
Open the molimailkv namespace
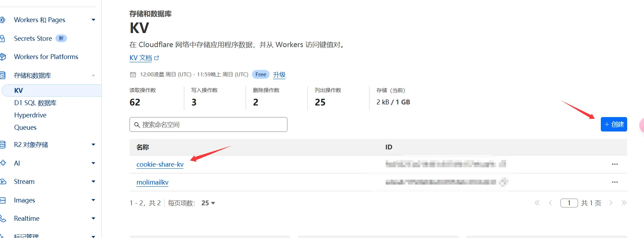pos(152,182)
